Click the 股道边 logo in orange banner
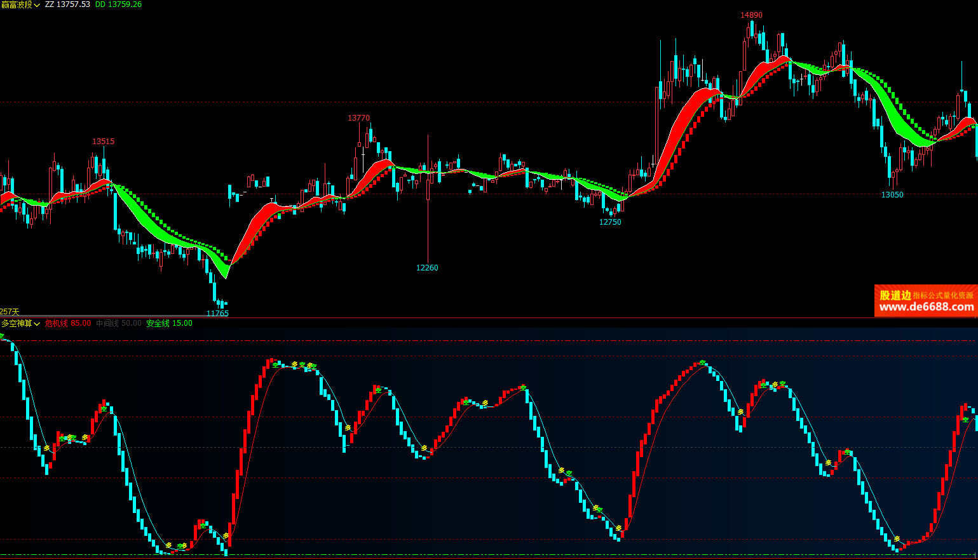This screenshot has width=978, height=560. pos(895,295)
